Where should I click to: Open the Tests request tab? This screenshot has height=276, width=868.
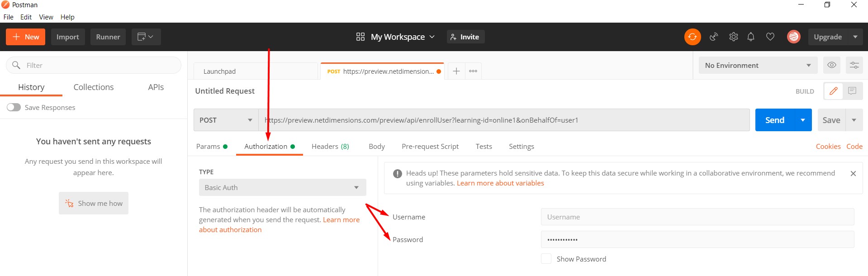tap(484, 147)
